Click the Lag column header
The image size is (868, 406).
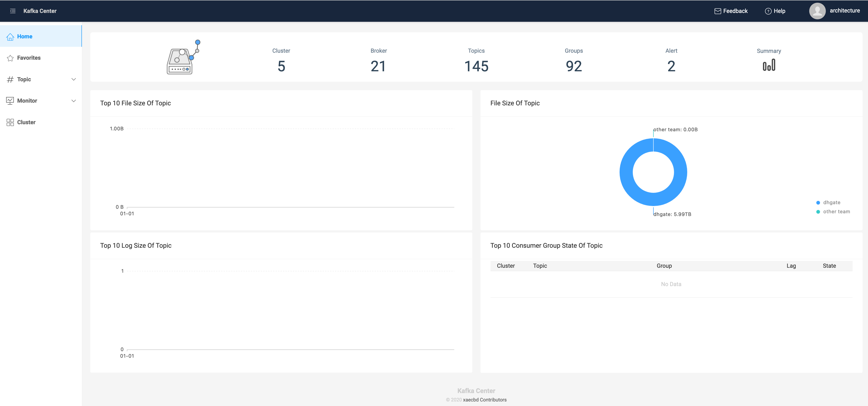point(791,266)
